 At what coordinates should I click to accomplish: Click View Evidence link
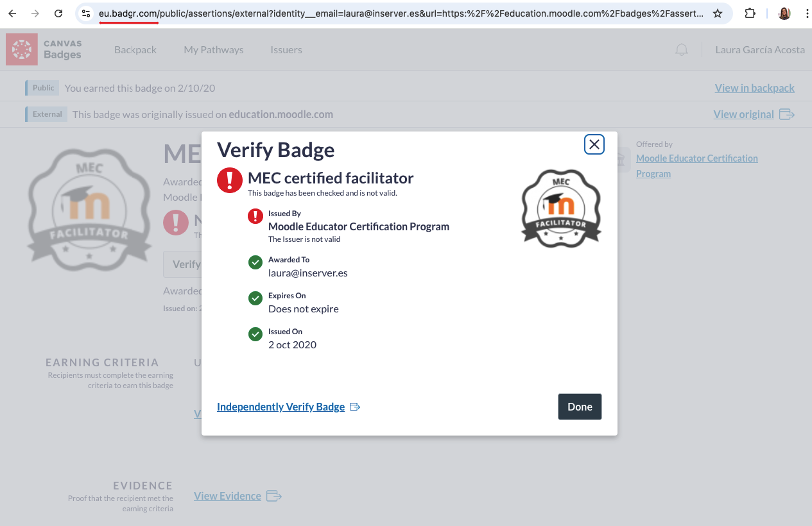[227, 496]
